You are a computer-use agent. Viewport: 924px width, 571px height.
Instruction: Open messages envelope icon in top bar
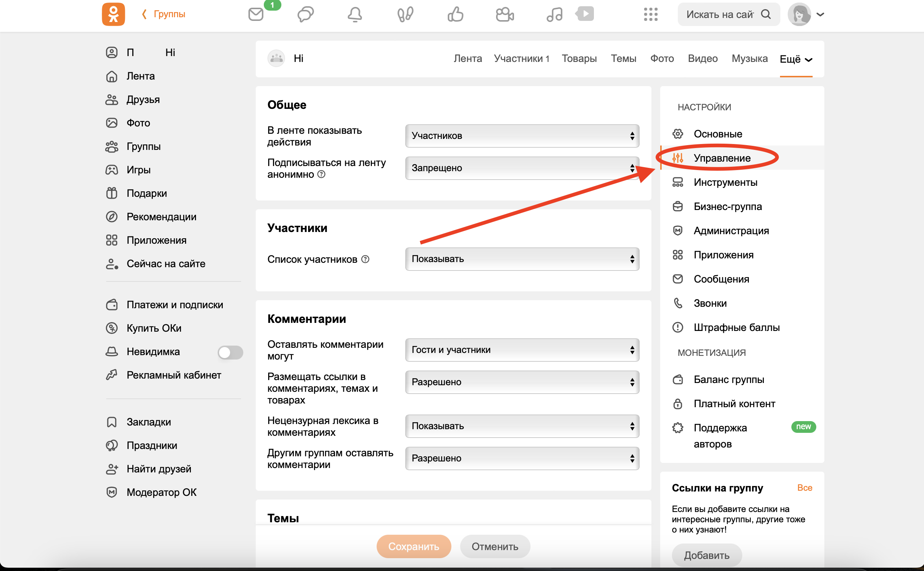(256, 14)
